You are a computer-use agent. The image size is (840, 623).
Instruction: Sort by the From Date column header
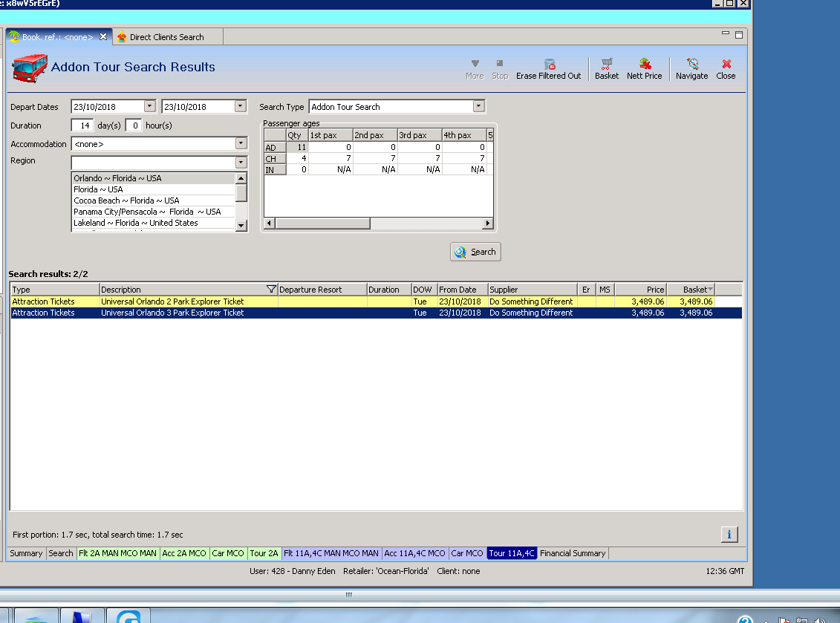[x=462, y=290]
